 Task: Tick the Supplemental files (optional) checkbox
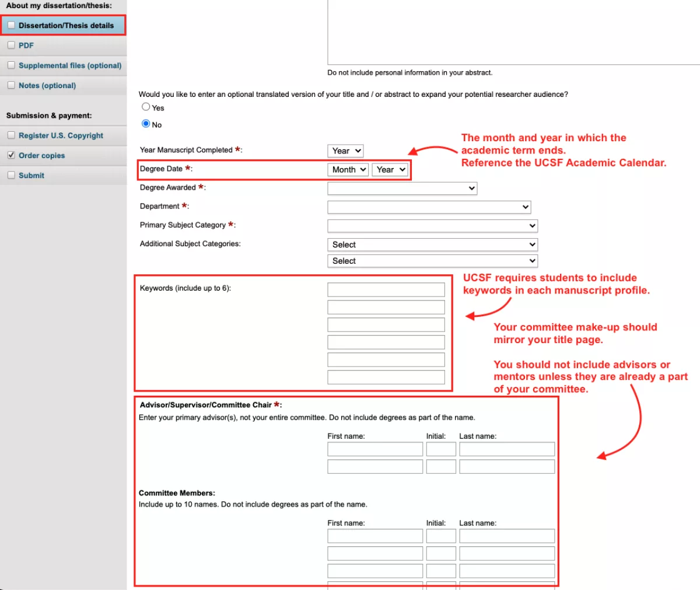pos(11,65)
